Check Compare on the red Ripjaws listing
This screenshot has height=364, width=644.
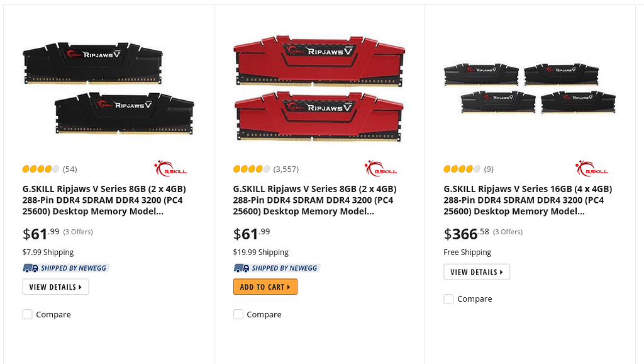pyautogui.click(x=238, y=314)
